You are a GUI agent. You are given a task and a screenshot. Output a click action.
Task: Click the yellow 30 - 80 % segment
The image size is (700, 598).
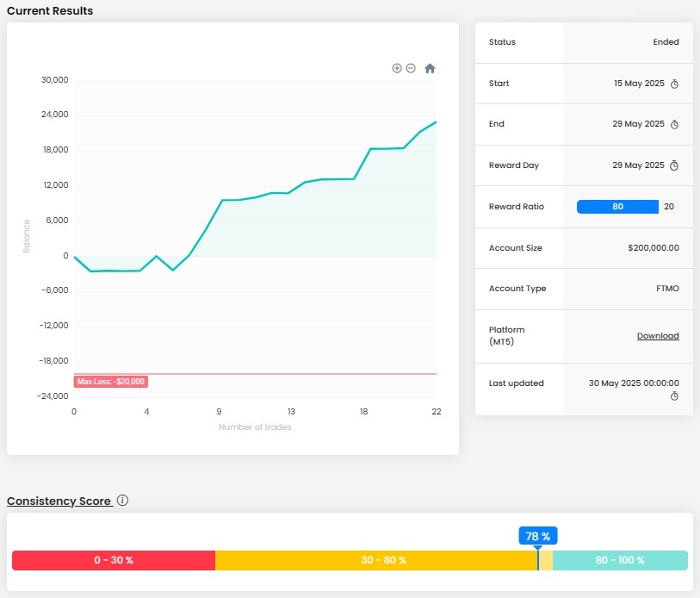383,560
